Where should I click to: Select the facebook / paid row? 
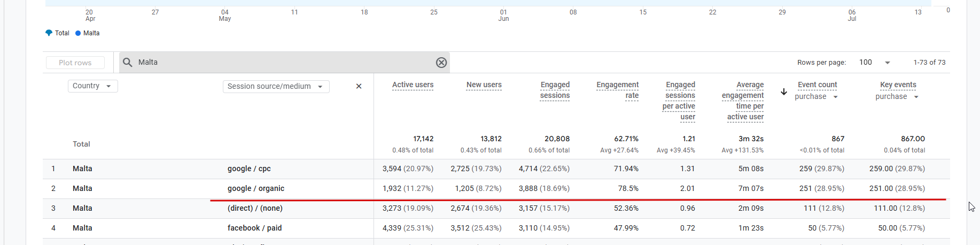click(496, 228)
